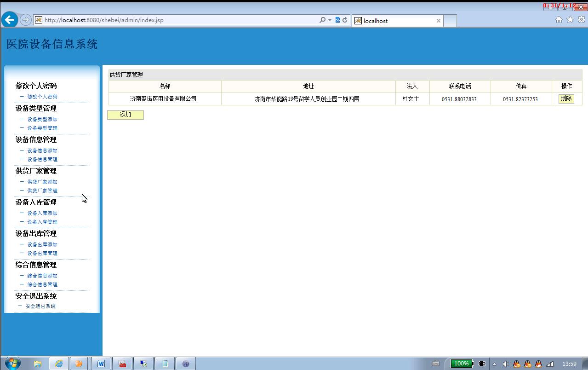Image resolution: width=588 pixels, height=370 pixels.
Task: Open 设备信息添加 in the sidebar
Action: [x=42, y=150]
